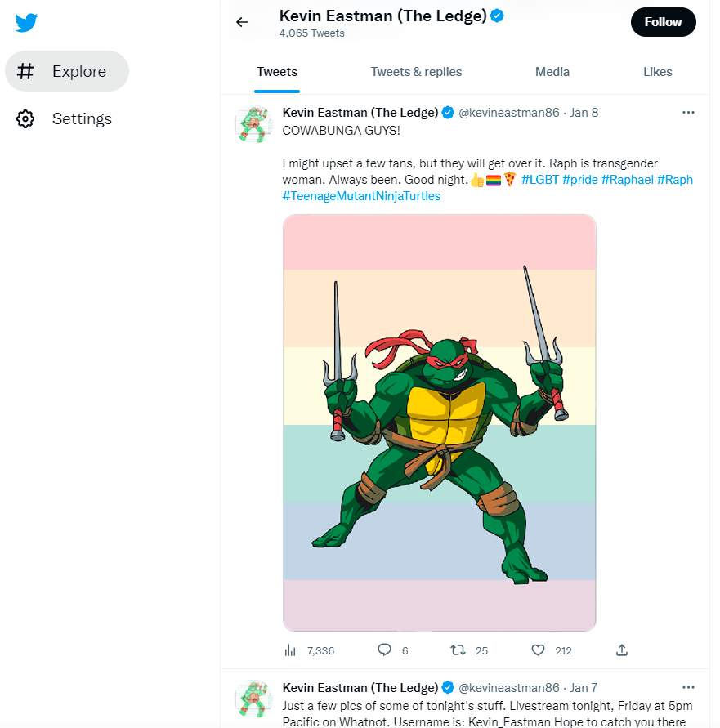Switch to the Tweets & replies tab
The height and width of the screenshot is (728, 720).
point(416,72)
